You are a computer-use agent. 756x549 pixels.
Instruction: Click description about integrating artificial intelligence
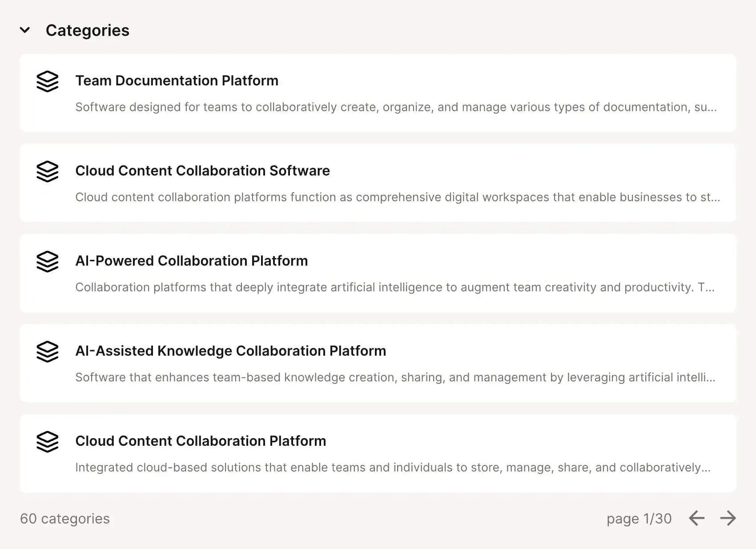394,287
